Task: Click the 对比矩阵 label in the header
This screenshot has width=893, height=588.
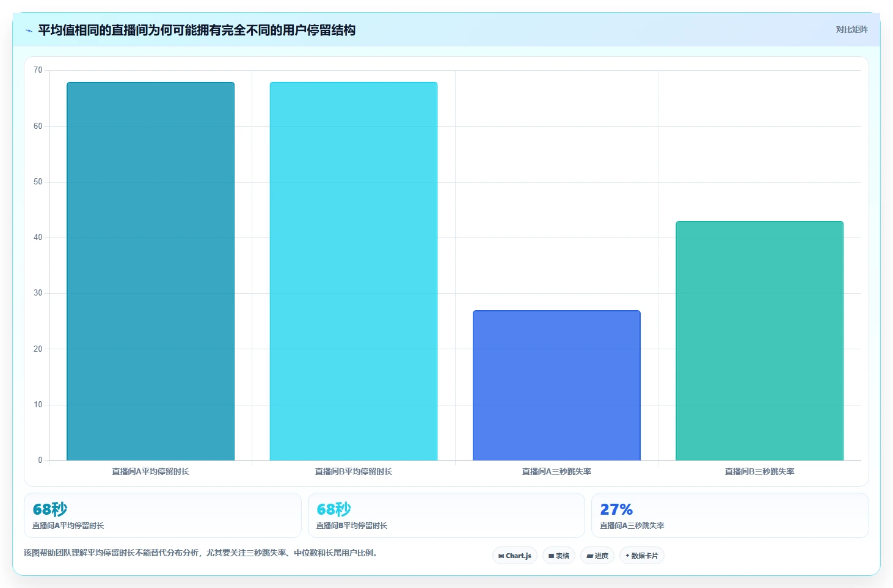Action: tap(851, 30)
